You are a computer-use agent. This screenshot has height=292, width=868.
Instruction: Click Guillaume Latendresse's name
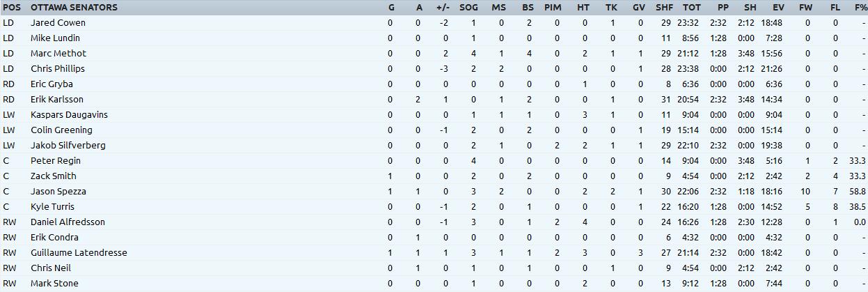pyautogui.click(x=79, y=252)
